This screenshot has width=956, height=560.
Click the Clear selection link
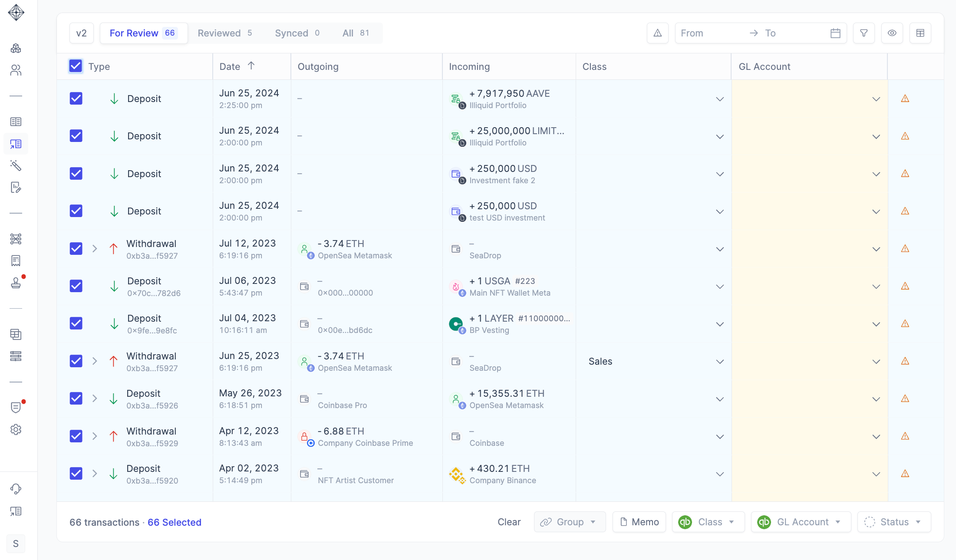(509, 522)
